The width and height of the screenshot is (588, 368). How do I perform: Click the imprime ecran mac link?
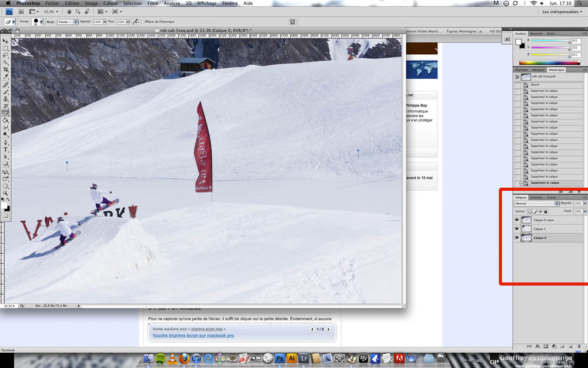click(x=206, y=329)
